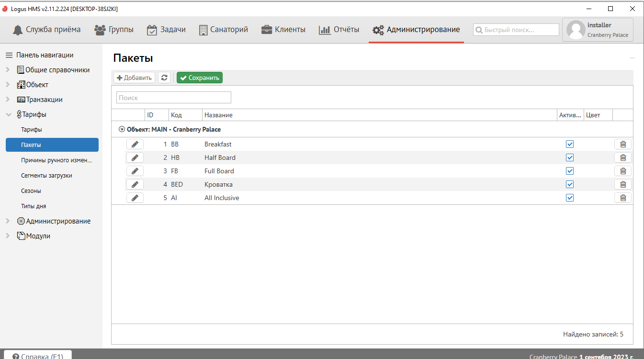
Task: Open Сегменты загрузки item
Action: 46,176
